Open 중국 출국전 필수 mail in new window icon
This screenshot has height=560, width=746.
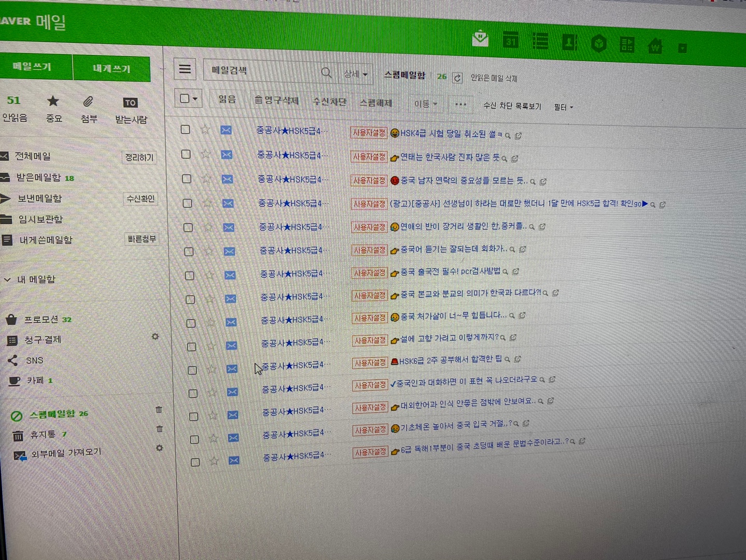(515, 271)
